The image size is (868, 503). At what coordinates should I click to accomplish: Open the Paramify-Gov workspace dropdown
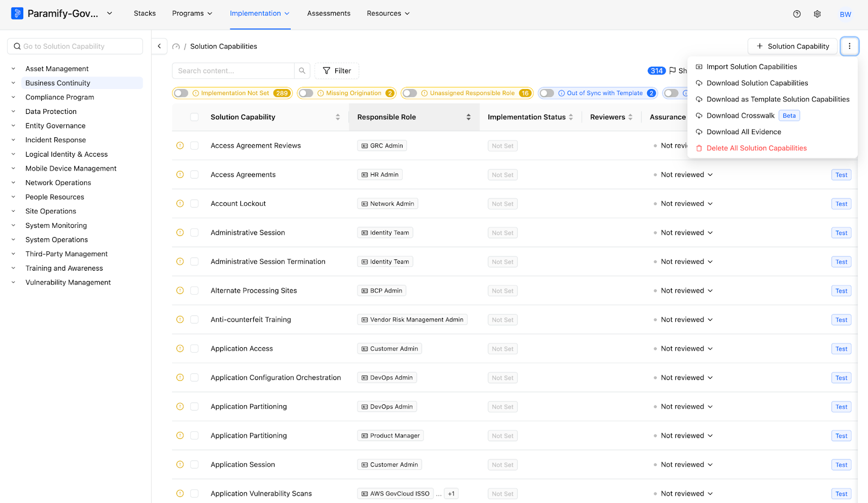click(110, 13)
